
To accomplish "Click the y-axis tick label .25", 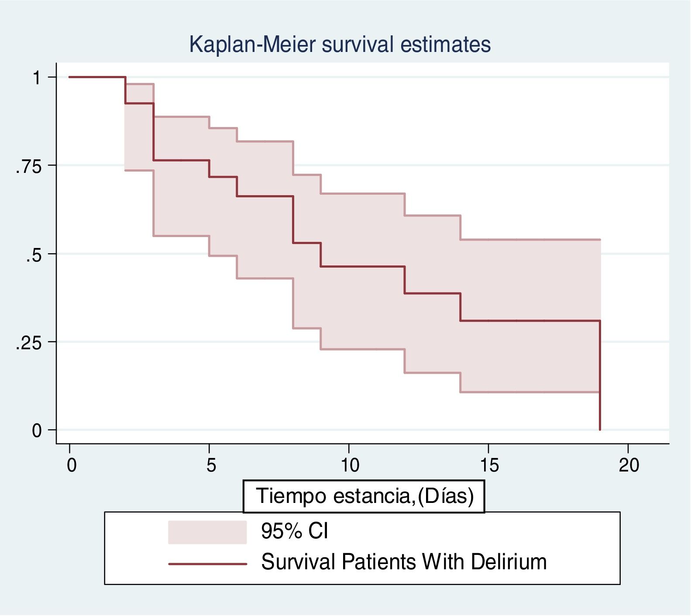I will point(28,343).
